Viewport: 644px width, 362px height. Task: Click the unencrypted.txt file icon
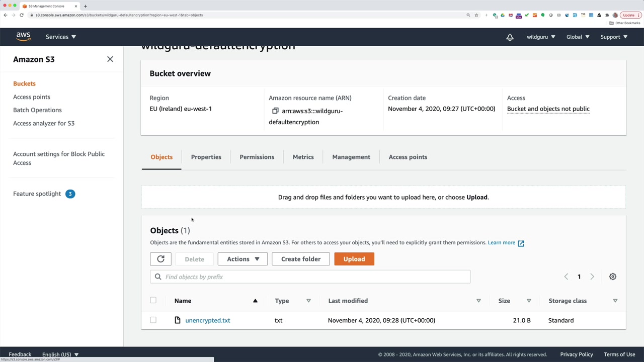tap(178, 320)
